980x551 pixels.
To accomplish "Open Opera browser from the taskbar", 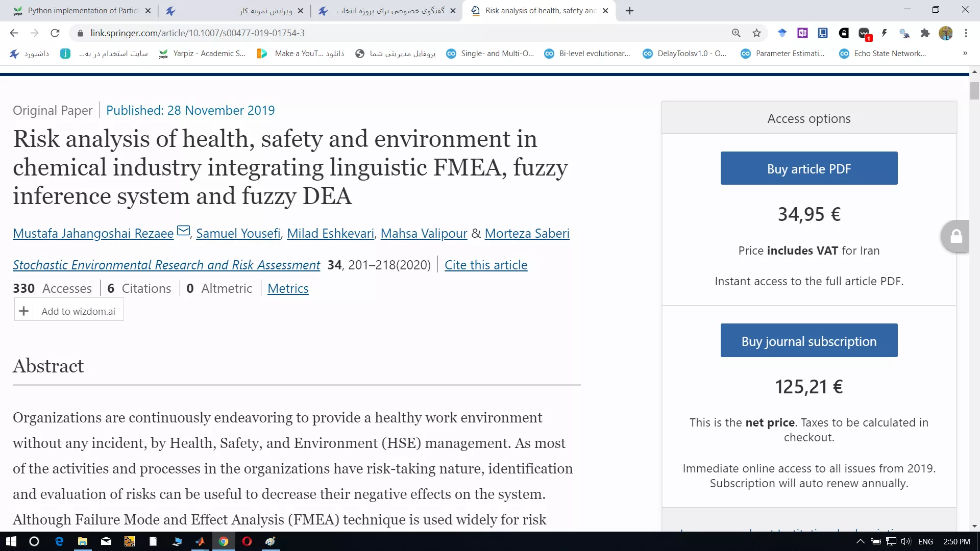I will 247,541.
